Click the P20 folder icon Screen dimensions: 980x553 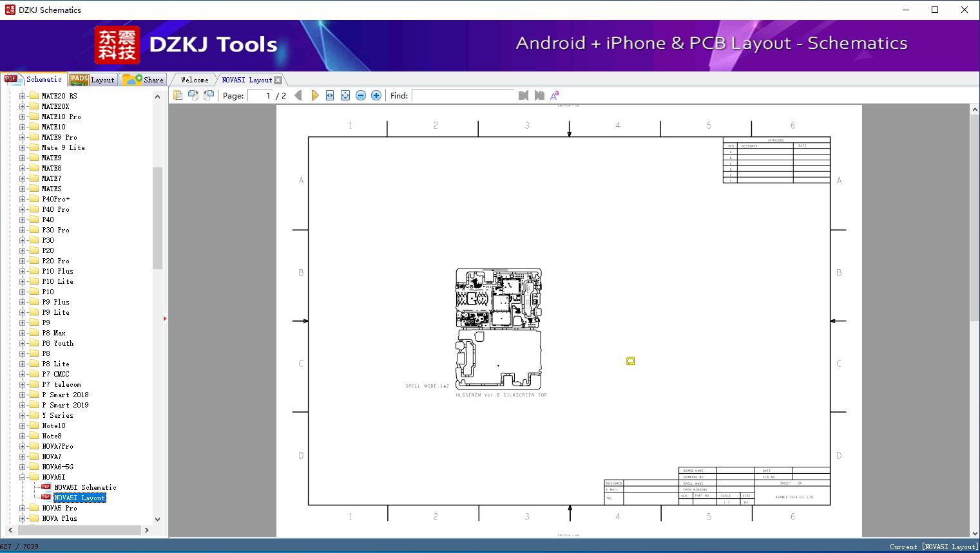(34, 250)
